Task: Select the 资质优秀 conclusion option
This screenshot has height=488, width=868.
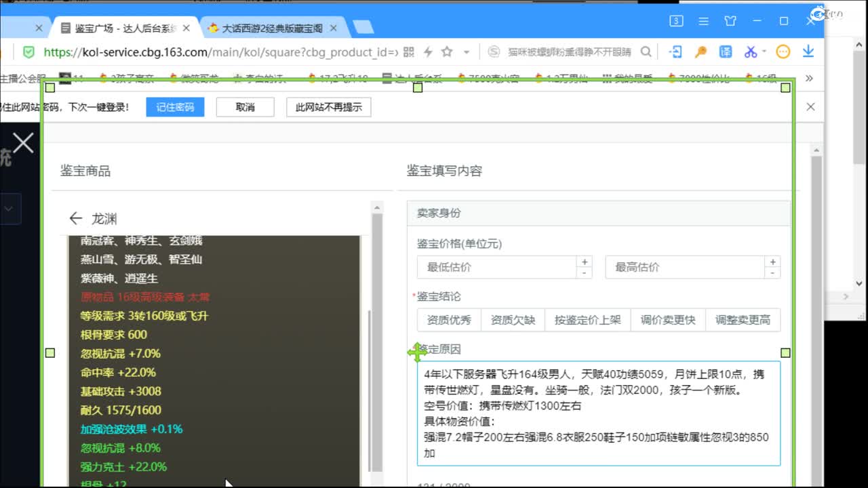Action: [449, 320]
